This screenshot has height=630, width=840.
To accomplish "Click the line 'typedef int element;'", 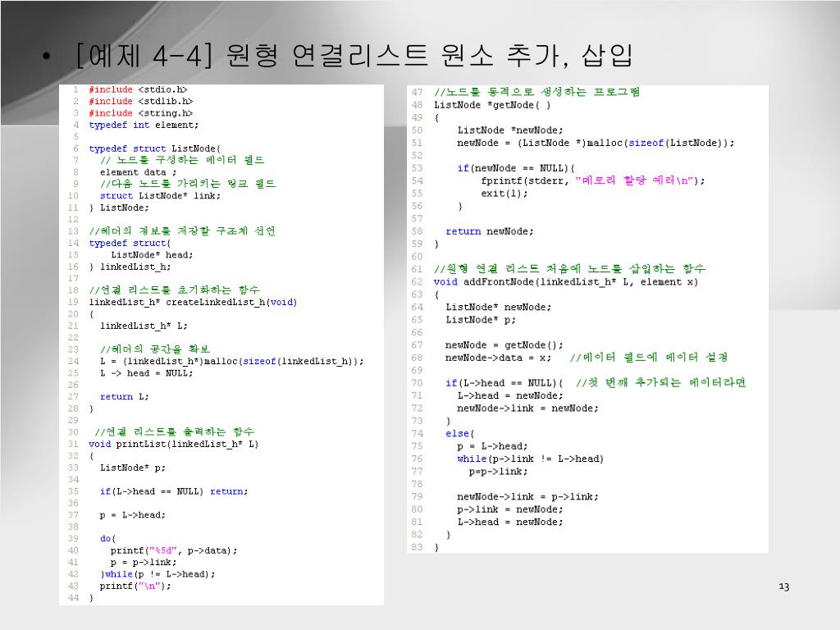I will (144, 125).
